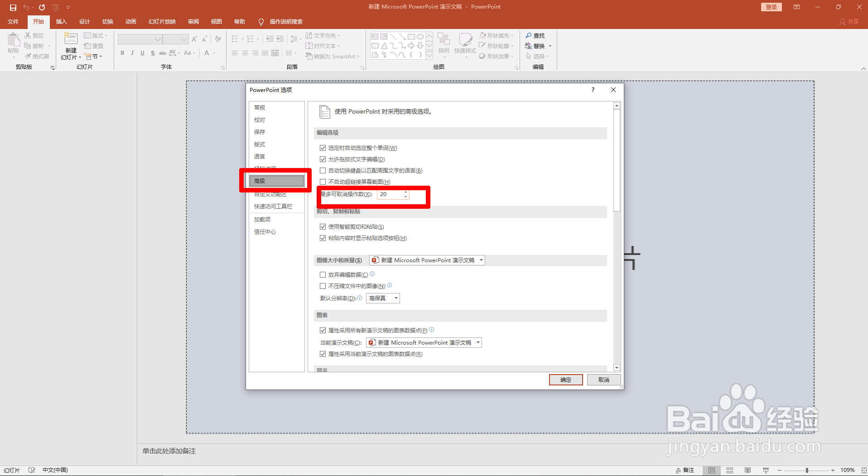Screen dimensions: 868x476
Task: Toggle chart data point properties for new presentations
Action: 323,331
